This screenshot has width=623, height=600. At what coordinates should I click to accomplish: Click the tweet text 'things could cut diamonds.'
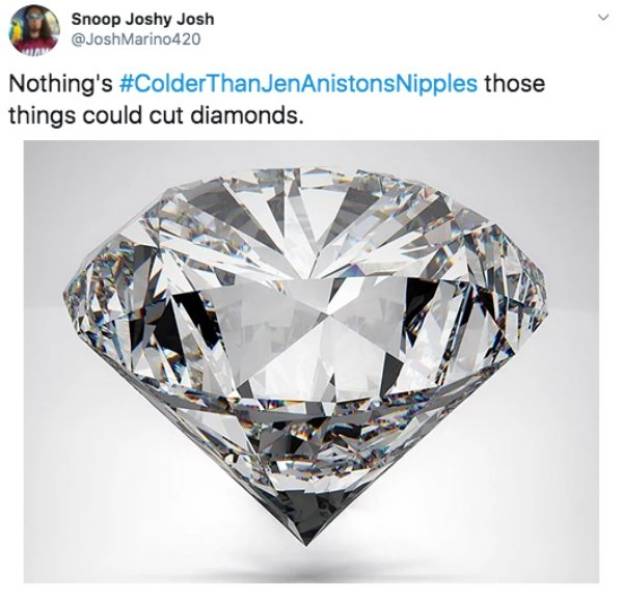tap(153, 115)
